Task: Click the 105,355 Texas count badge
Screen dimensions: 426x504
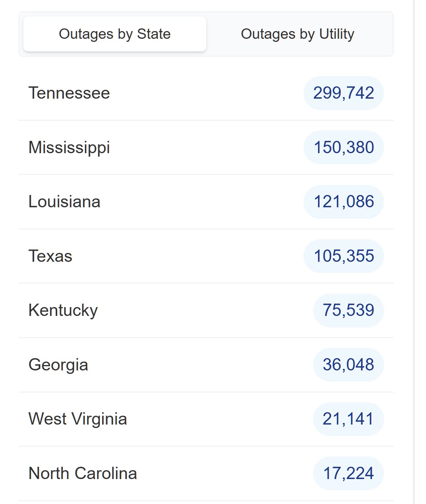Action: (343, 256)
